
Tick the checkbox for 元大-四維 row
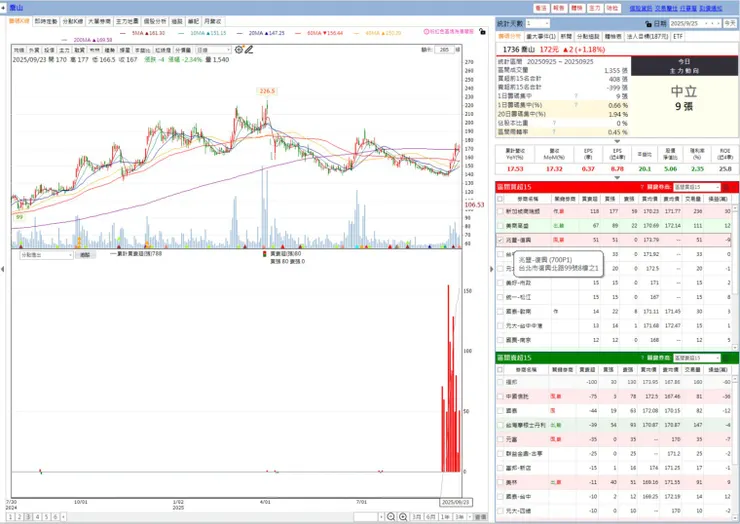coord(500,511)
